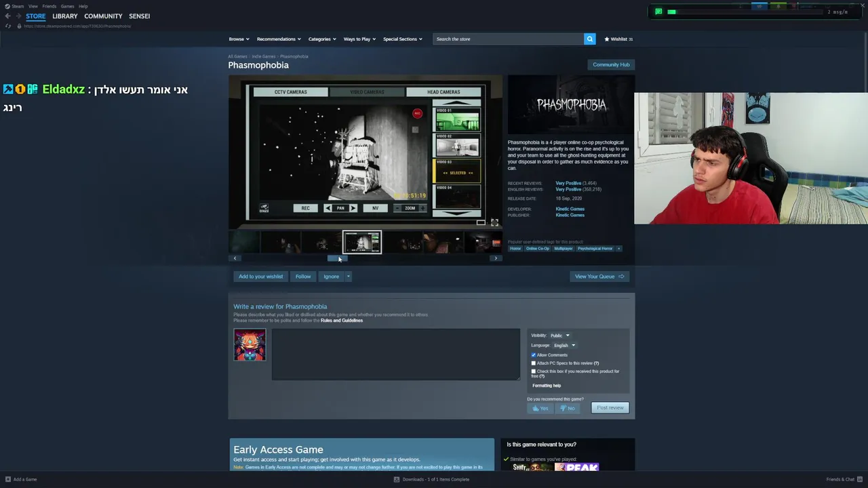Screen dimensions: 868x488
Task: Open the Games menu
Action: point(67,6)
